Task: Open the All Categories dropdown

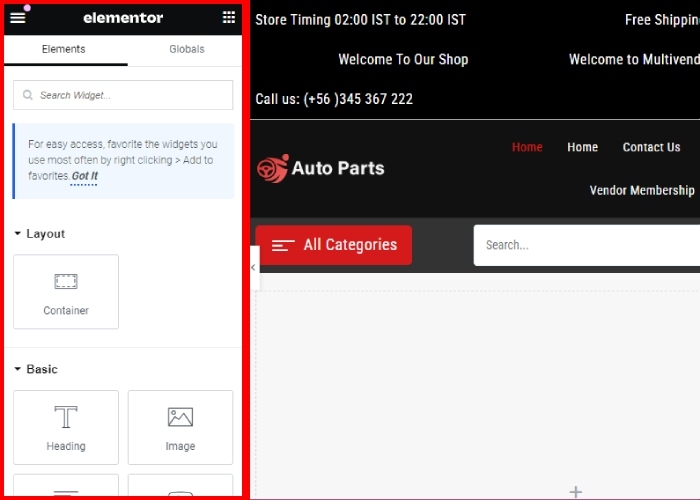Action: 334,245
